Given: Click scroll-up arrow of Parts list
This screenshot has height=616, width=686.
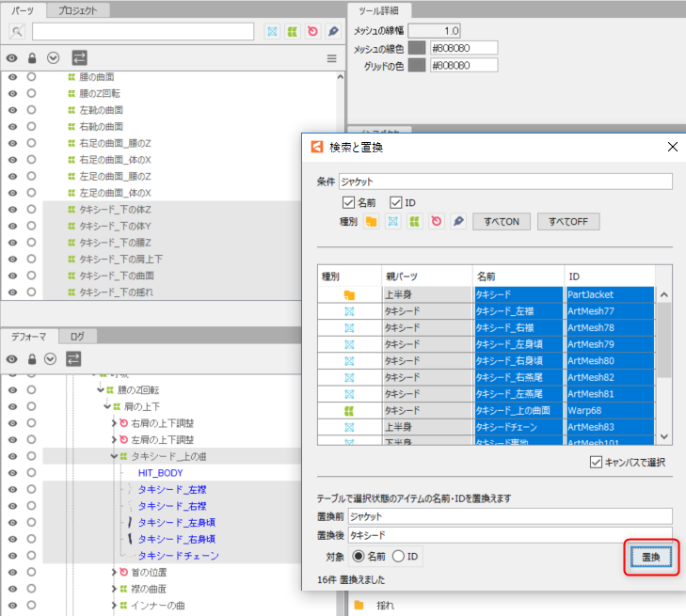Looking at the screenshot, I should click(x=341, y=77).
